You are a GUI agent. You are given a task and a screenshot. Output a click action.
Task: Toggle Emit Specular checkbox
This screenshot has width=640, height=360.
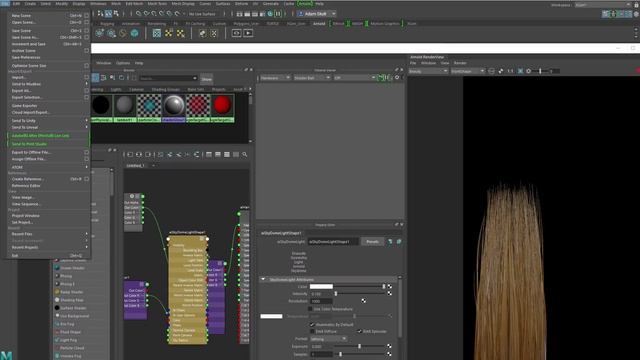tap(359, 331)
